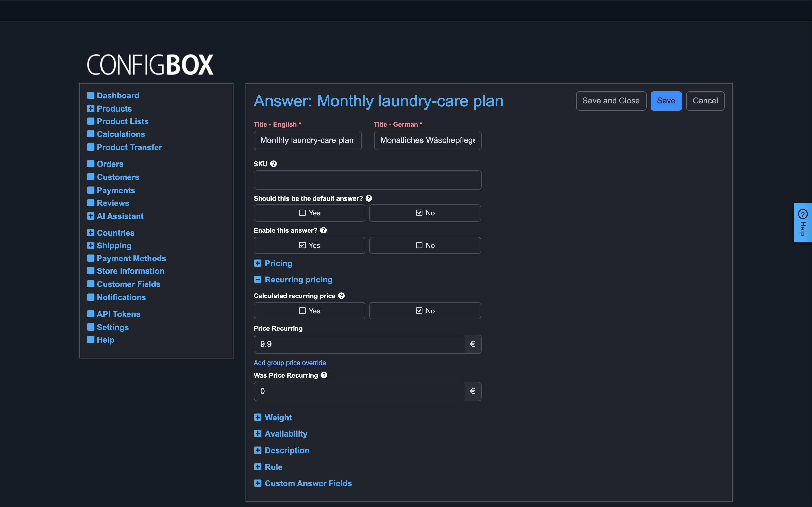Click help icon beside Calculated recurring price
Image resolution: width=812 pixels, height=507 pixels.
tap(341, 295)
